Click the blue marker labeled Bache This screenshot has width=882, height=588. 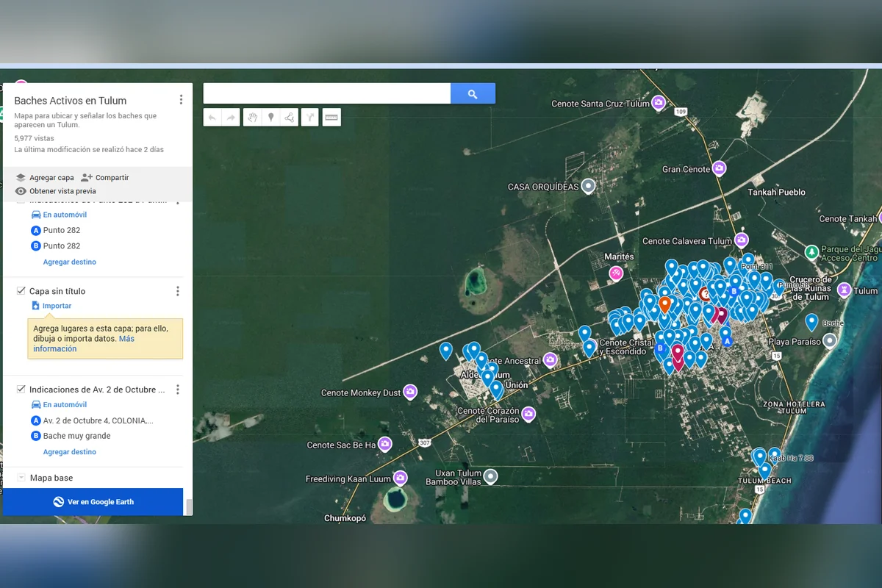point(811,321)
